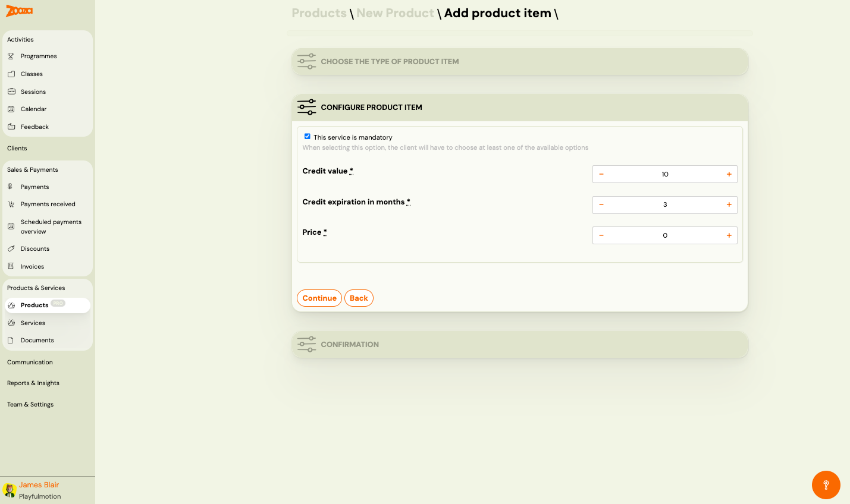This screenshot has width=850, height=504.
Task: Expand the 'CHOOSE THE TYPE OF PRODUCT ITEM' section
Action: (520, 61)
